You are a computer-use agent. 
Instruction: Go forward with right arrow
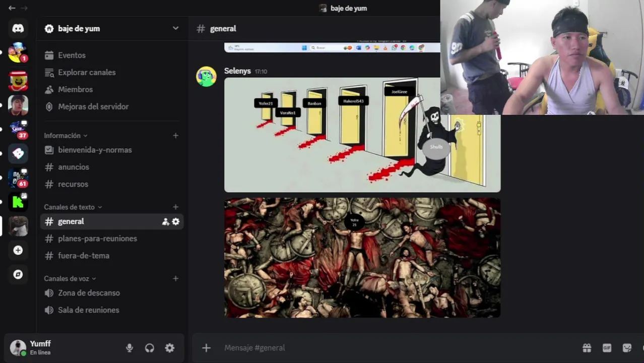(x=24, y=8)
